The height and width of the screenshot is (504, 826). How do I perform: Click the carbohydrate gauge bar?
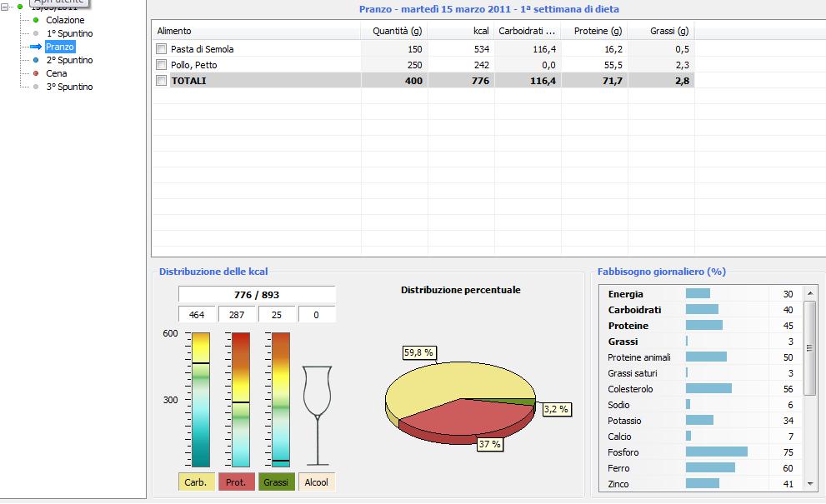pos(201,400)
